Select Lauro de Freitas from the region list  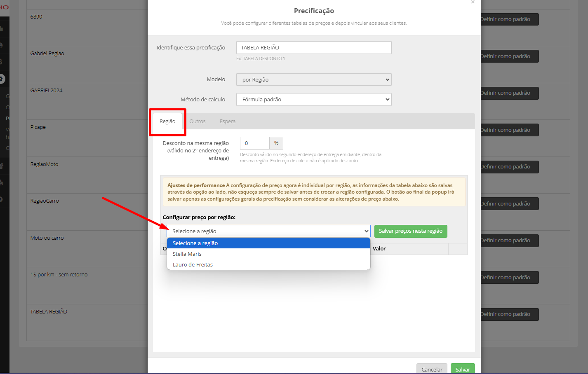click(x=268, y=264)
